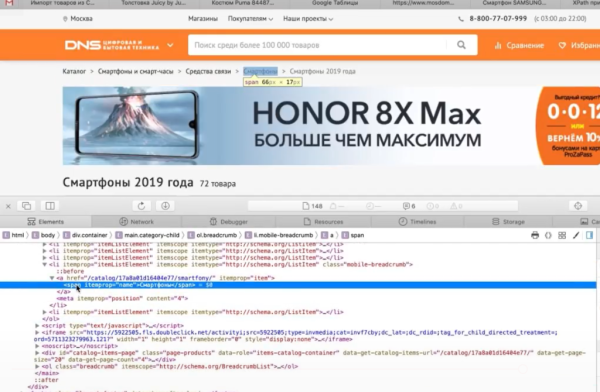This screenshot has width=600, height=392.
Task: Open the Storage tab
Action: coord(508,222)
